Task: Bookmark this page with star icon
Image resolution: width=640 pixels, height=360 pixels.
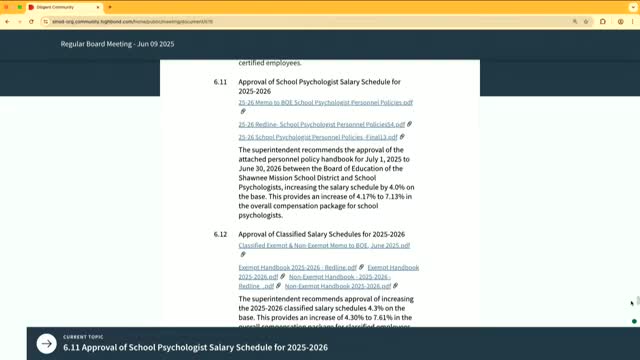Action: coord(586,22)
